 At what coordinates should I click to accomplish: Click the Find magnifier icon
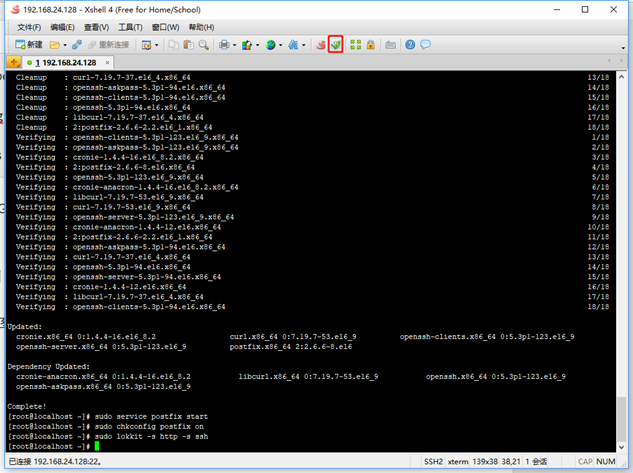coord(203,45)
